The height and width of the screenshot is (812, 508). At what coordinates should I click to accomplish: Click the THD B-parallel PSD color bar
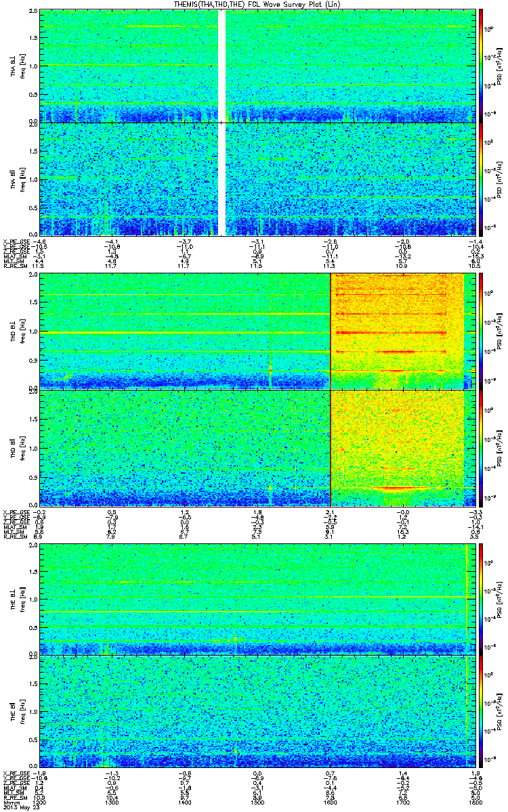tap(482, 448)
